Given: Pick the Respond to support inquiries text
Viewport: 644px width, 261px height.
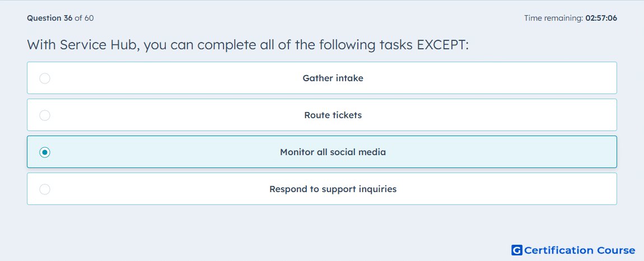Looking at the screenshot, I should (x=333, y=189).
